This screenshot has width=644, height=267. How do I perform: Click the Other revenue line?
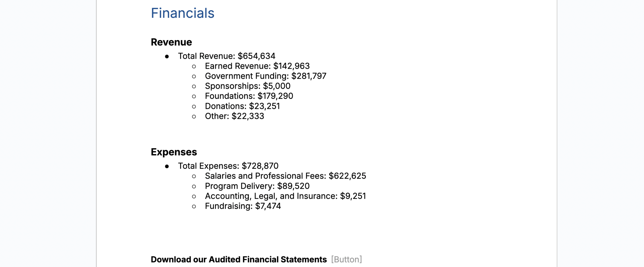[x=234, y=116]
